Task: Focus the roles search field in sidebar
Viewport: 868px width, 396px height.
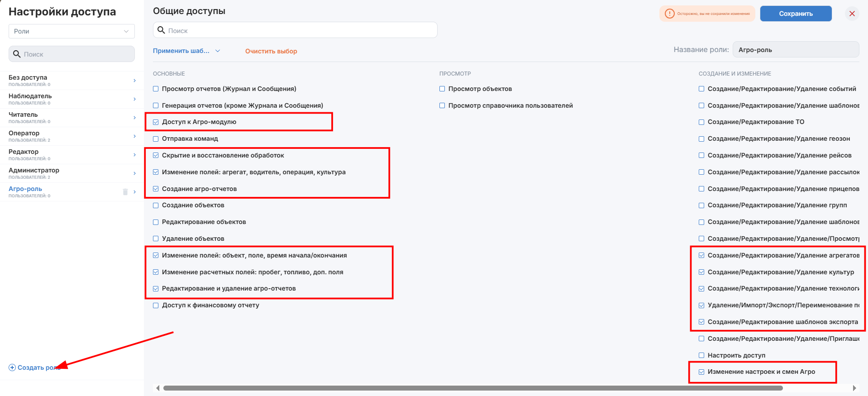Action: coord(72,54)
